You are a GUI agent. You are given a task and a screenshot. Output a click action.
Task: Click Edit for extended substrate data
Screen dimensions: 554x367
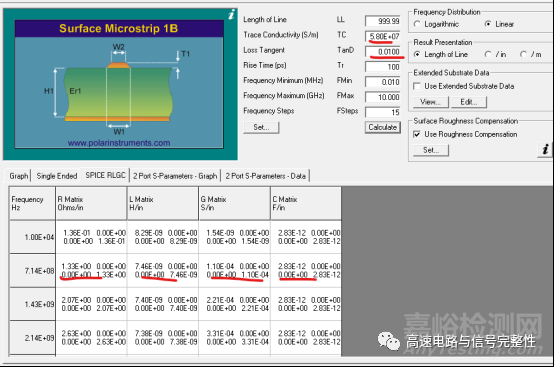point(469,102)
